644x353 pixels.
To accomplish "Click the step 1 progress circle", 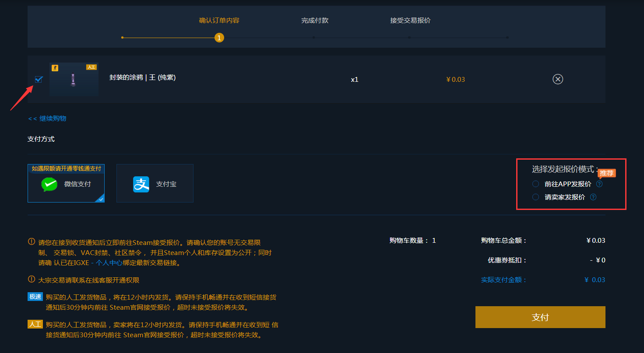I will point(219,38).
